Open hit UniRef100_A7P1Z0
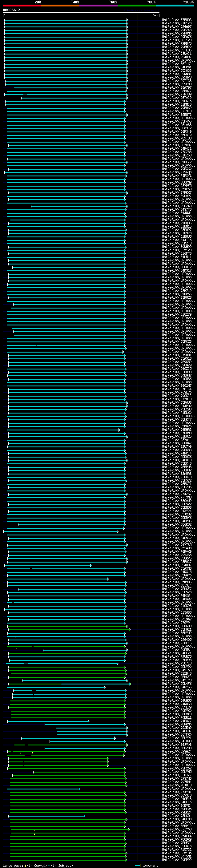Screen dimensions: 197x868 click(x=176, y=23)
